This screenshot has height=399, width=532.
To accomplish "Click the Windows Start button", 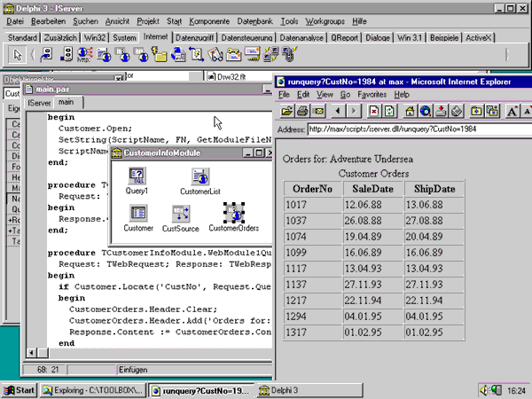I will (20, 390).
